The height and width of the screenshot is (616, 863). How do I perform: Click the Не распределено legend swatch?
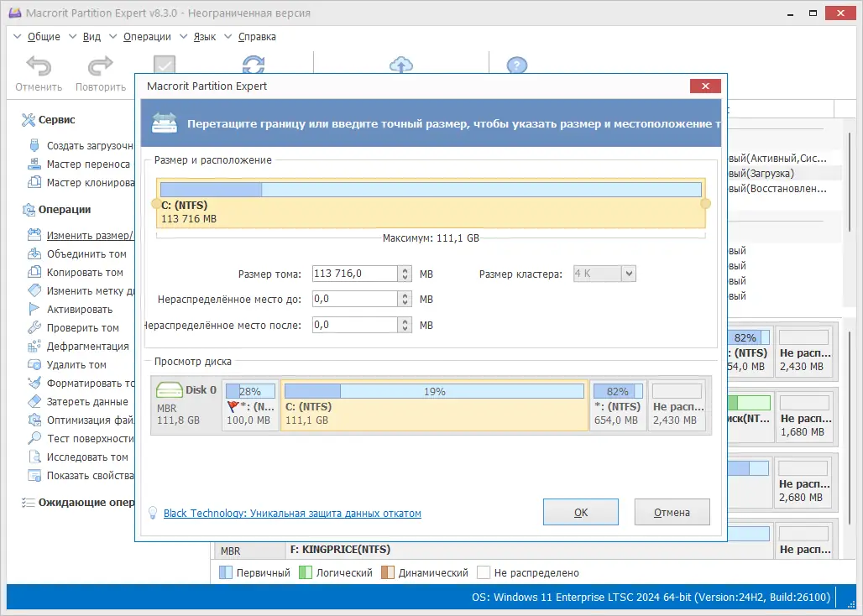coord(484,572)
